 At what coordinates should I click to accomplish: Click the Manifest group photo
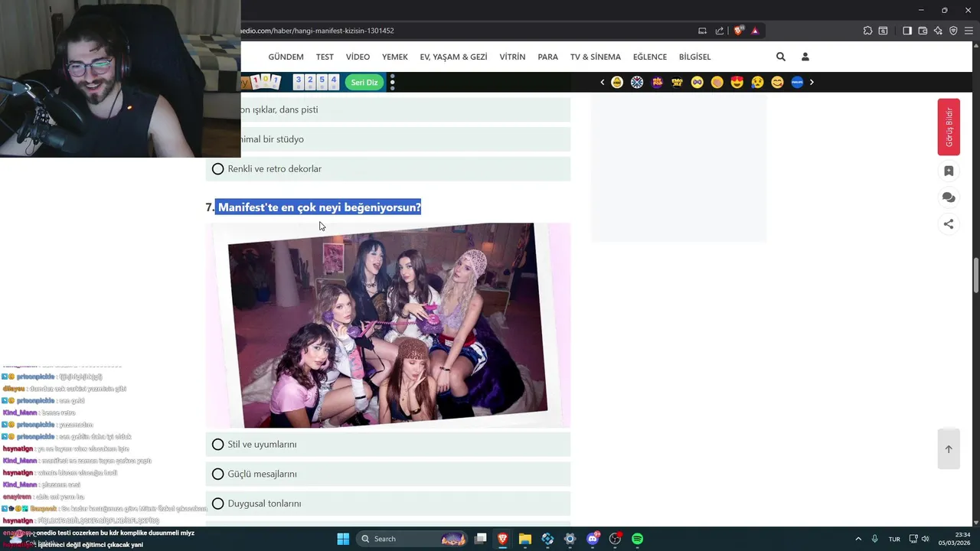pyautogui.click(x=388, y=325)
